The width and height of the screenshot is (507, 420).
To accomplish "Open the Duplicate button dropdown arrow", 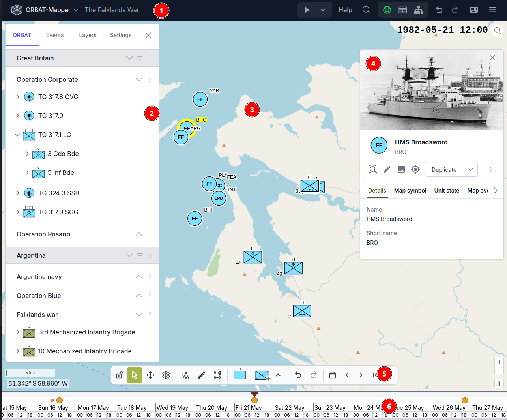I will click(x=470, y=169).
